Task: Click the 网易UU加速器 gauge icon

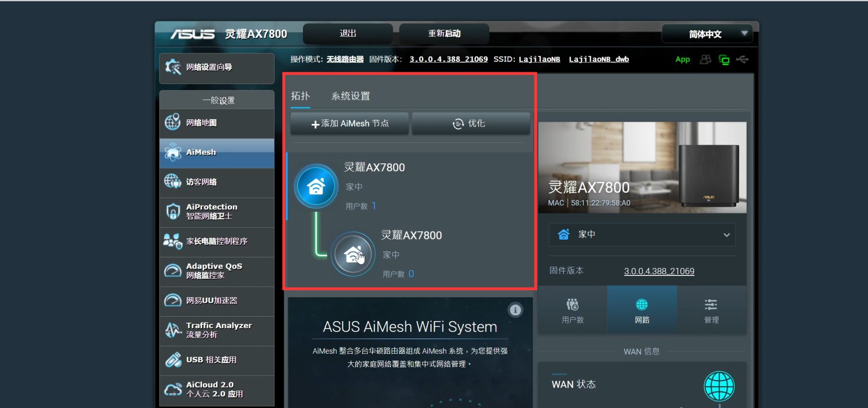Action: 173,300
